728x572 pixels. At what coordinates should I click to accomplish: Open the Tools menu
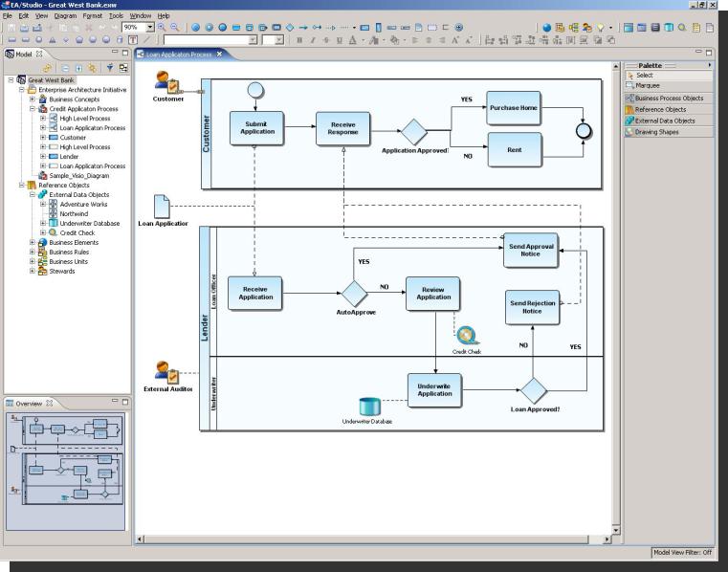pos(116,16)
